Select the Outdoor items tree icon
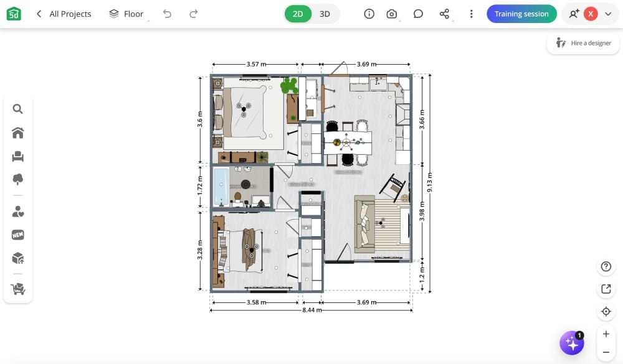The width and height of the screenshot is (623, 364). [17, 179]
